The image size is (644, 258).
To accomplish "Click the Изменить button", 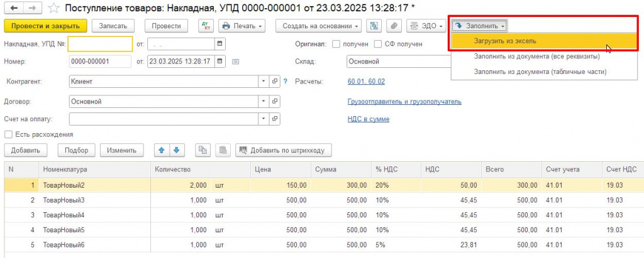I will (x=121, y=150).
